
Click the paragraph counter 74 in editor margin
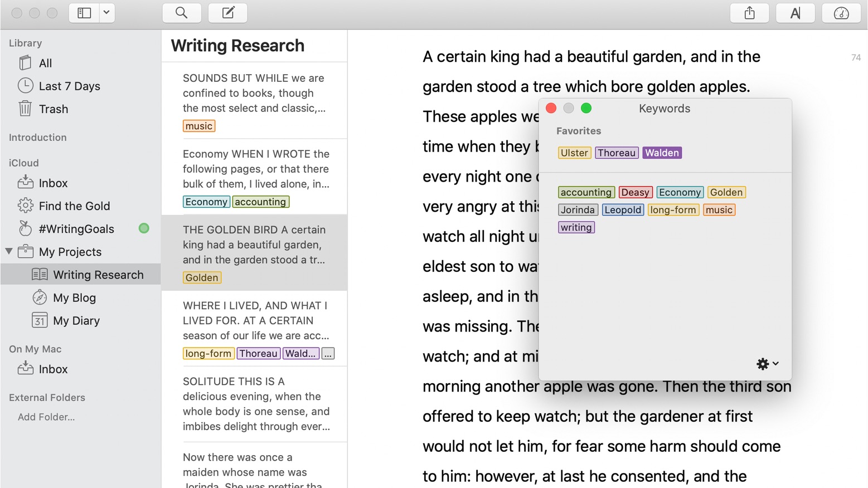pos(856,57)
